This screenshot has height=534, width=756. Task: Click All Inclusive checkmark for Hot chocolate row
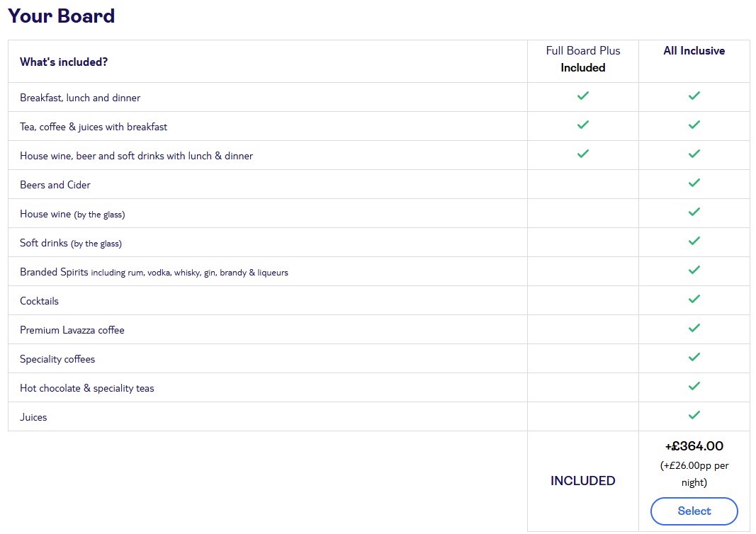coord(694,386)
